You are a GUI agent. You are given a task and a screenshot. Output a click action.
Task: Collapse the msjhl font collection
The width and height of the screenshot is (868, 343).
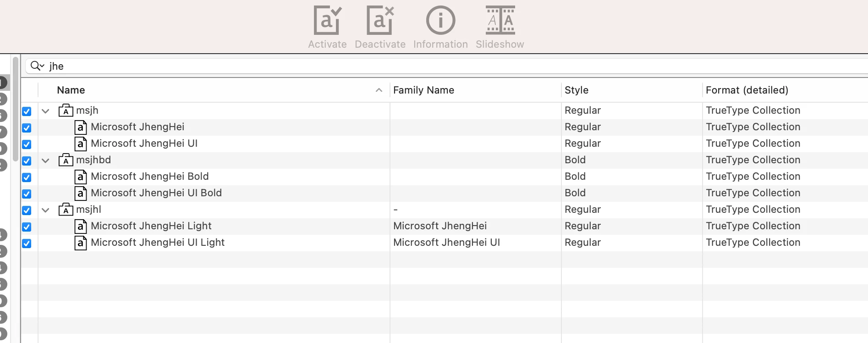tap(45, 210)
